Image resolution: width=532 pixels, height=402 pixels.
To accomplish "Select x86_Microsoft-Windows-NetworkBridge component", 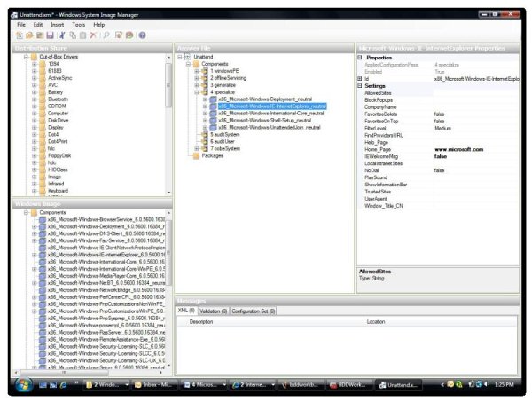I will pyautogui.click(x=106, y=290).
